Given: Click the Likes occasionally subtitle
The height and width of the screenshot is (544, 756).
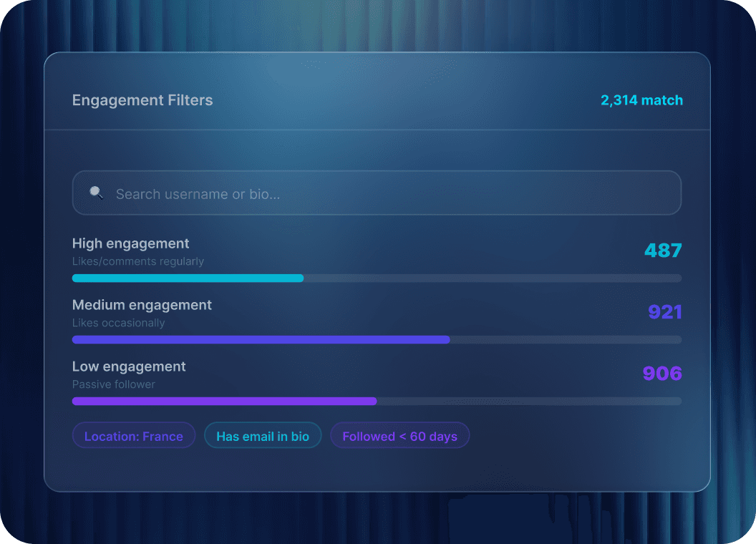Looking at the screenshot, I should (119, 323).
